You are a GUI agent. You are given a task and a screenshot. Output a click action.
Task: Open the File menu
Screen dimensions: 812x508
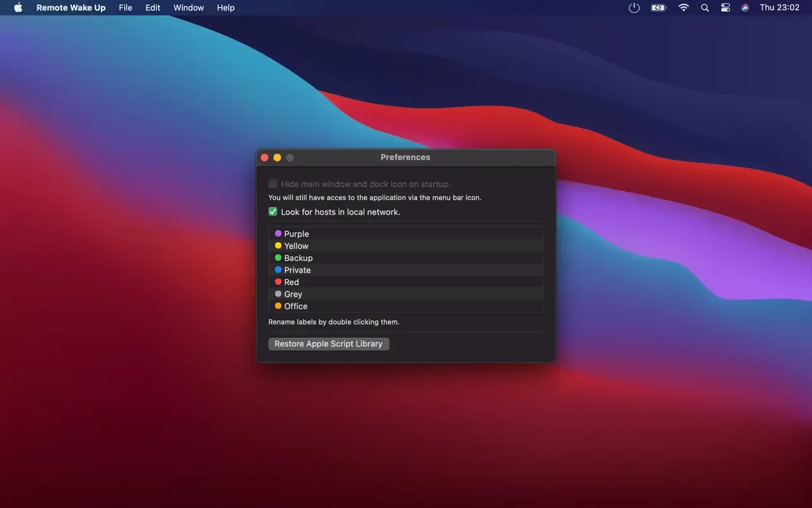pyautogui.click(x=126, y=8)
